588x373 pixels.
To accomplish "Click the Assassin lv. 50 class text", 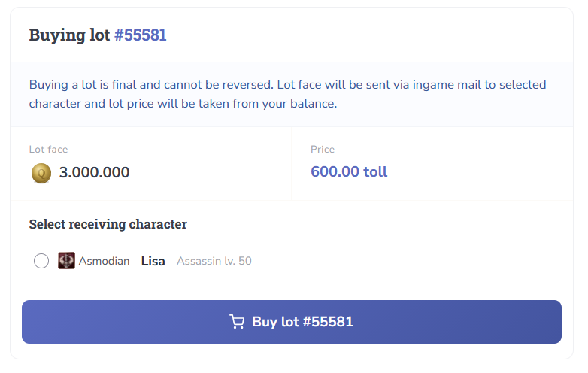I will (214, 261).
